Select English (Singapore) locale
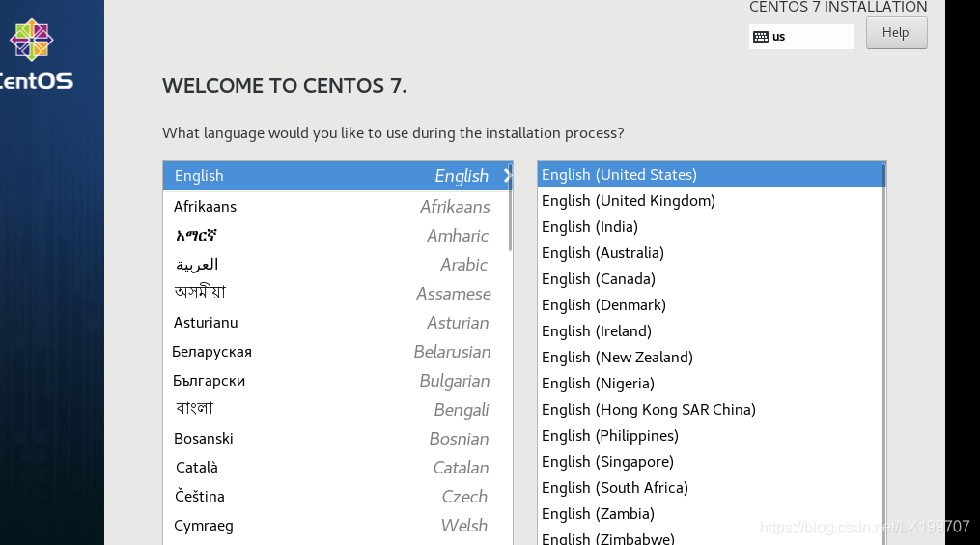 coord(710,461)
